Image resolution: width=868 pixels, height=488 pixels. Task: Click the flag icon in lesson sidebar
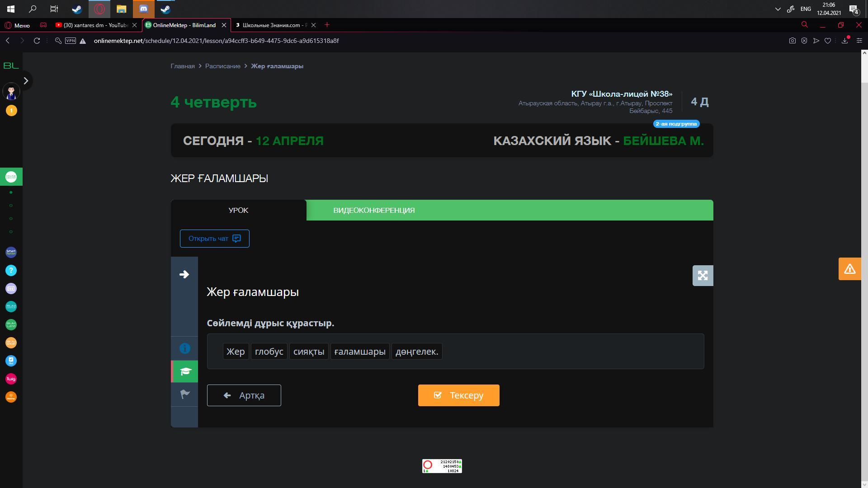[x=184, y=394]
